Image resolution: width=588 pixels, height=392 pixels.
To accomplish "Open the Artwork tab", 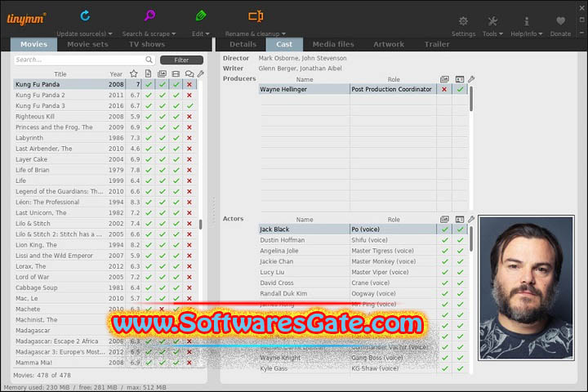I will coord(389,44).
